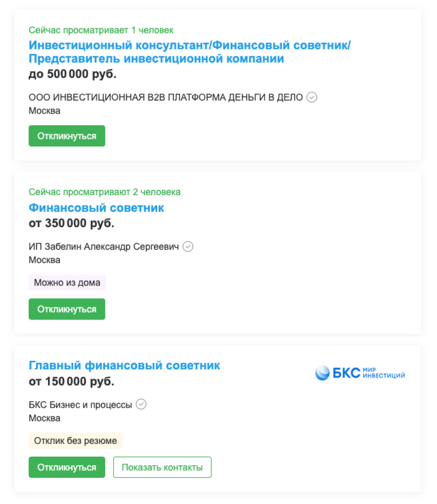Respond to the 500 000 руб. vacancy
This screenshot has width=437, height=504.
tap(67, 136)
